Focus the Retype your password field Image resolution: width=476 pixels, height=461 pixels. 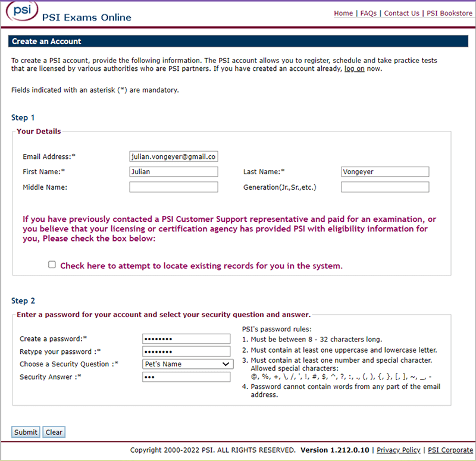pyautogui.click(x=186, y=351)
